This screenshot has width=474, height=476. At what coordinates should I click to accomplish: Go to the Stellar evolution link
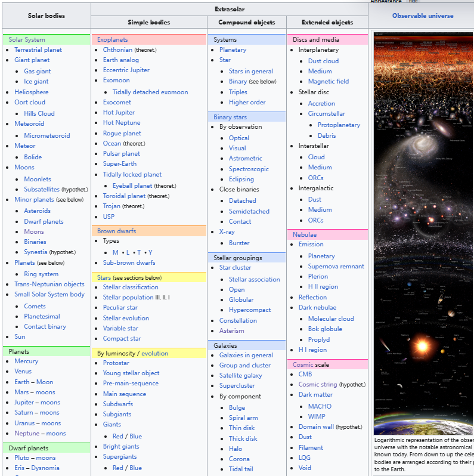[x=126, y=318]
